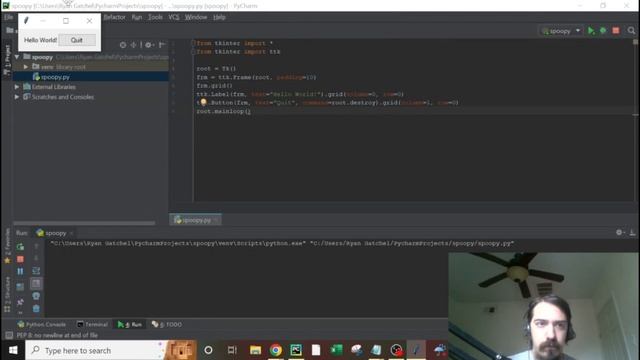Click the Up the Stack Trace arrow
Image resolution: width=640 pixels, height=360 pixels.
pyautogui.click(x=36, y=246)
